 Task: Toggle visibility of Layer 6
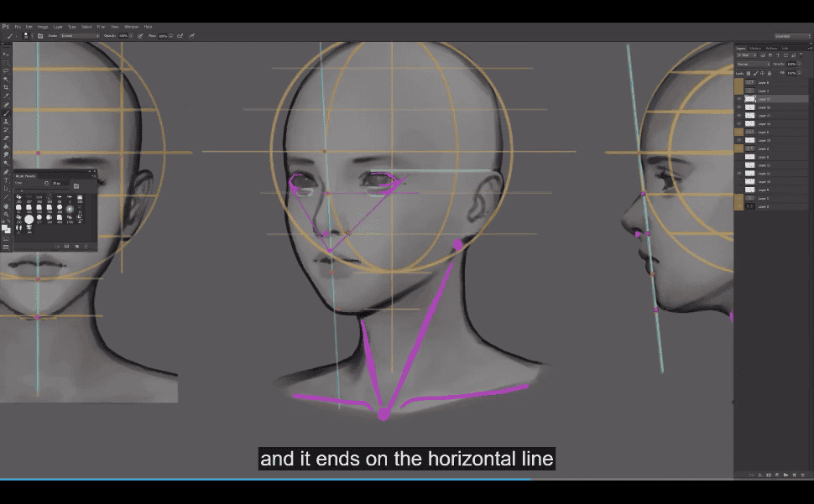(x=739, y=132)
